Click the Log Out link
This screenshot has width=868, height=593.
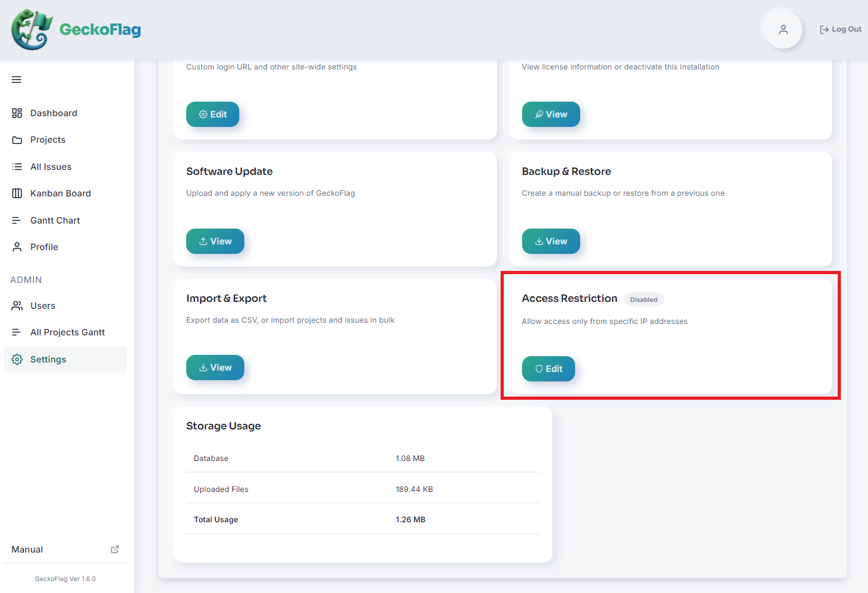[840, 29]
